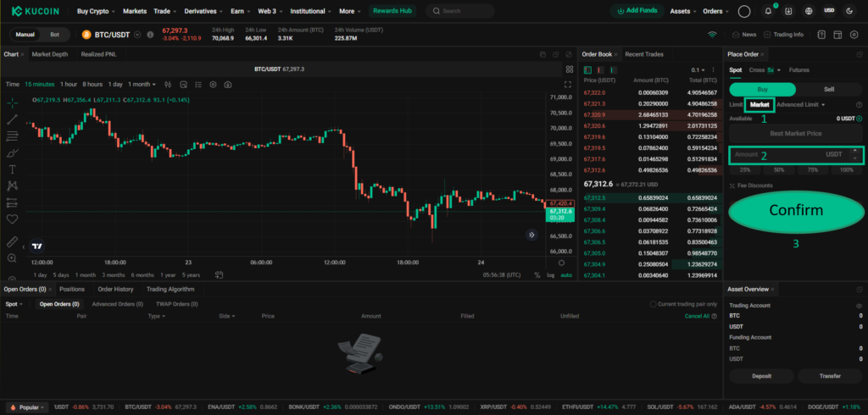The height and width of the screenshot is (415, 868).
Task: Open the BTC/USDT pair selector arrow
Action: pyautogui.click(x=137, y=35)
